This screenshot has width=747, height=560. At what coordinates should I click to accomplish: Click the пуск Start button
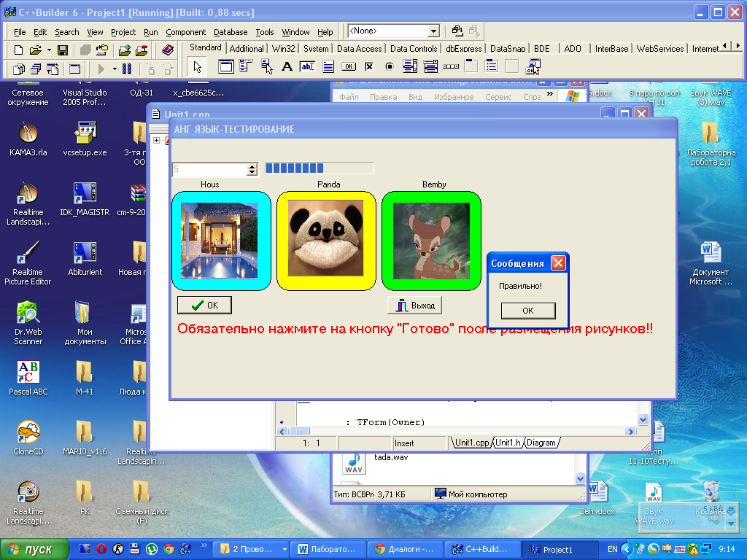point(34,550)
